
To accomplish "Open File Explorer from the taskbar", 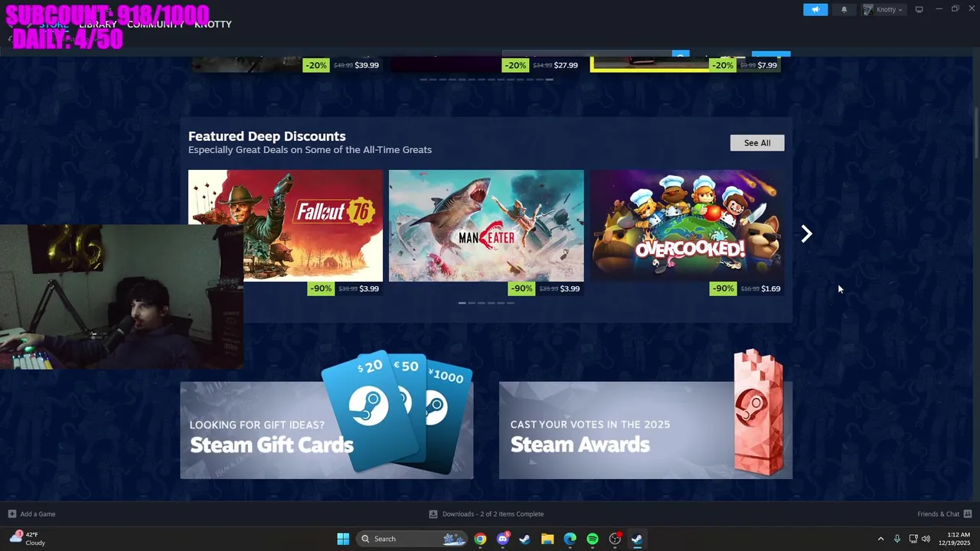I will coord(547,539).
